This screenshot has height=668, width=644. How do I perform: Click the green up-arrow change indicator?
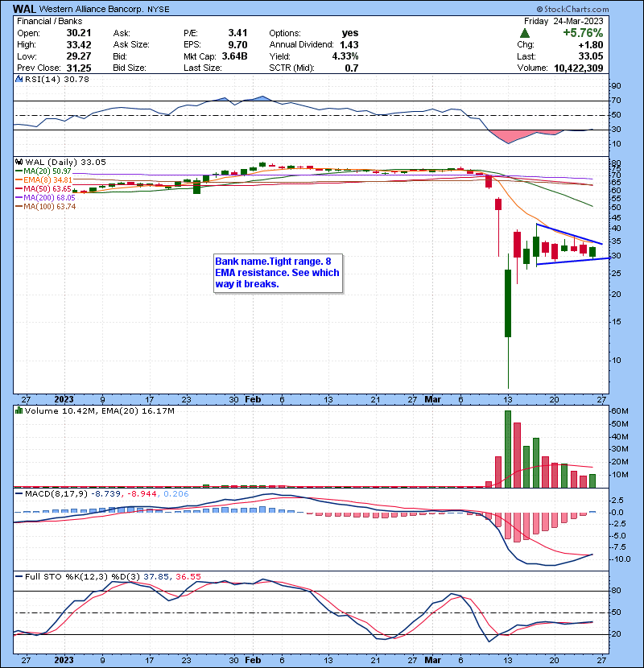(x=525, y=33)
